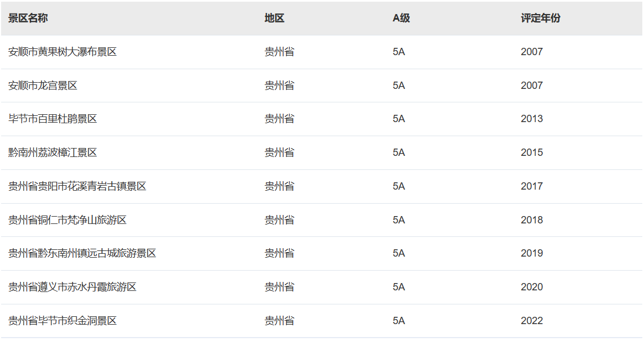Click the year 2015 cell
The height and width of the screenshot is (341, 644).
pos(532,152)
